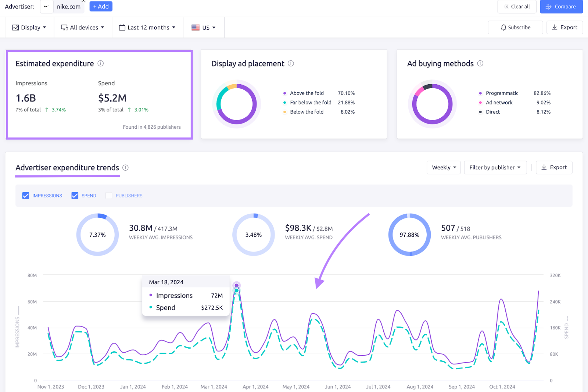Image resolution: width=588 pixels, height=392 pixels.
Task: Click info icon by Advertiser expenditure trends
Action: (125, 168)
